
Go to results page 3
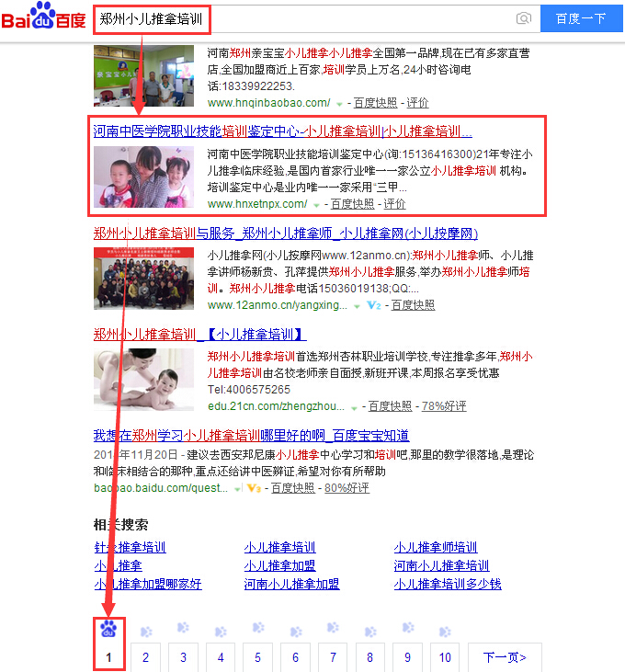tap(183, 657)
